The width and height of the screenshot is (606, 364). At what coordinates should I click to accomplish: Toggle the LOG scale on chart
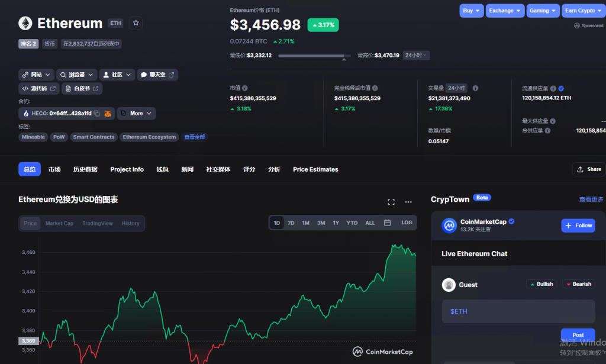click(407, 223)
